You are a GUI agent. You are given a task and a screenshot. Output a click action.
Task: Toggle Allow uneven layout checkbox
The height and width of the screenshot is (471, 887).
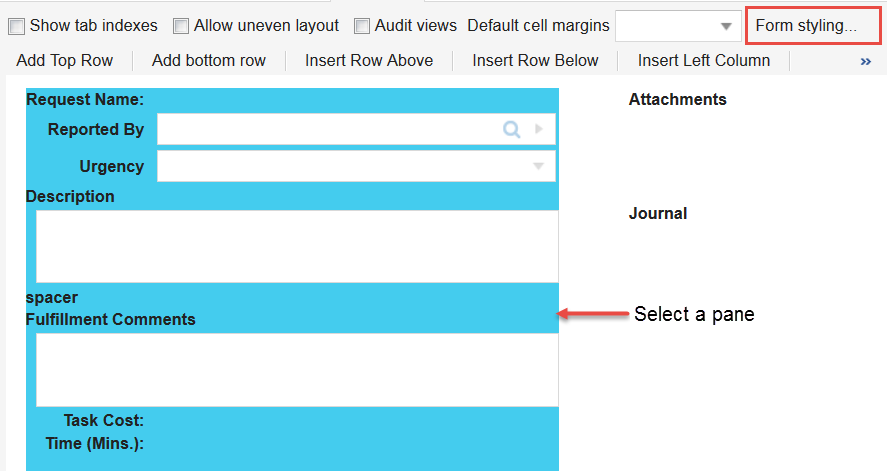click(181, 26)
